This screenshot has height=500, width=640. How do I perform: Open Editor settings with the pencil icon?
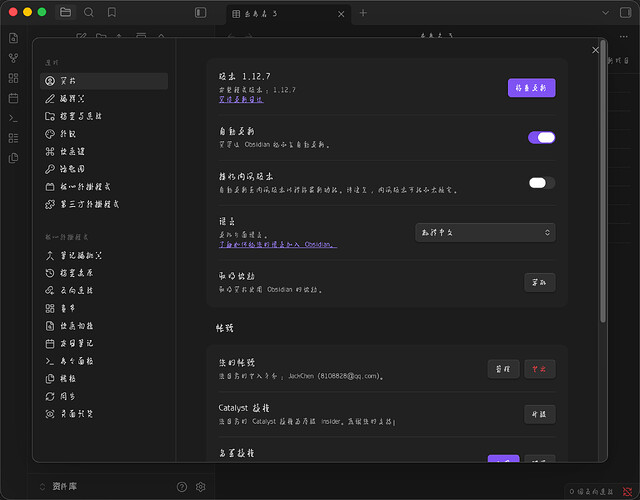(x=104, y=98)
